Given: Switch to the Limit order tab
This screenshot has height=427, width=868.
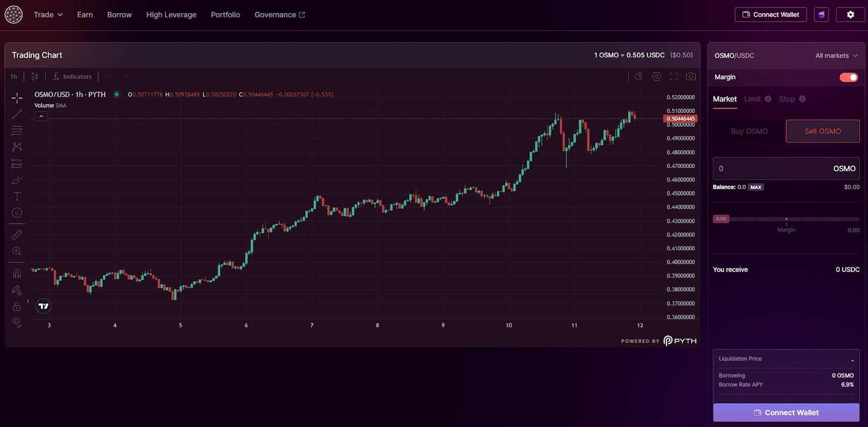Looking at the screenshot, I should (752, 99).
